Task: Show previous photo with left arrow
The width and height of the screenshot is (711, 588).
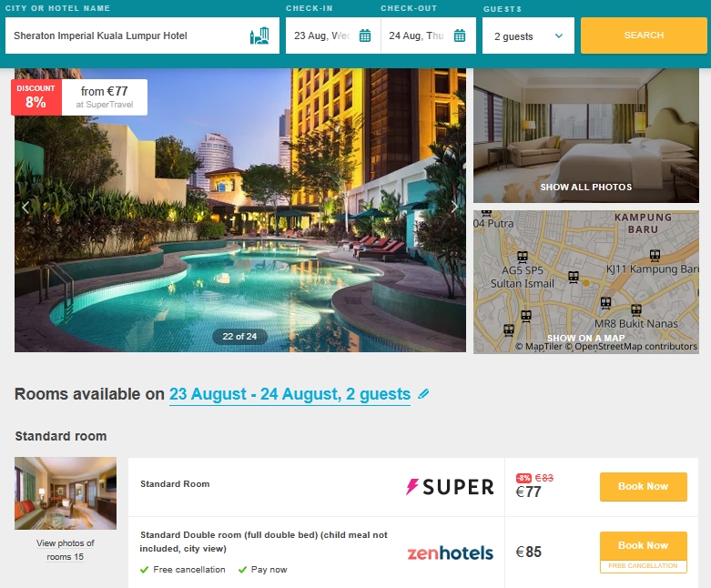Action: [x=25, y=208]
